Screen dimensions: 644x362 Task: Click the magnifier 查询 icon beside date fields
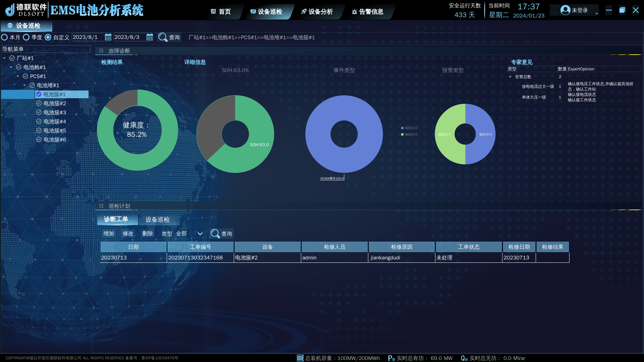coord(163,37)
